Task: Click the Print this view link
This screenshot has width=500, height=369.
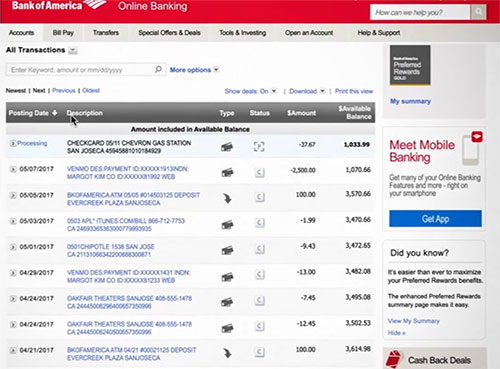Action: (354, 91)
